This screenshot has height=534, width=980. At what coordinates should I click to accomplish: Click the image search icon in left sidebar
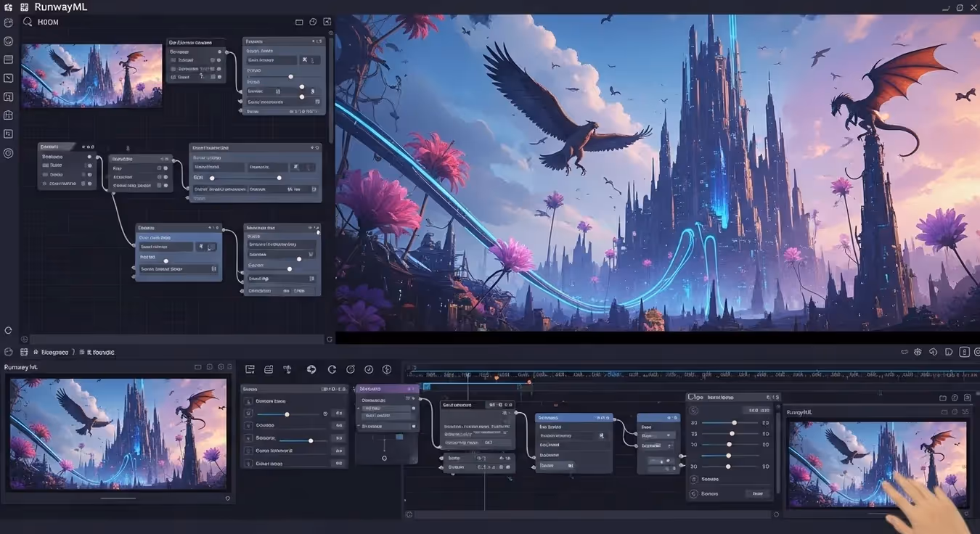pos(9,97)
